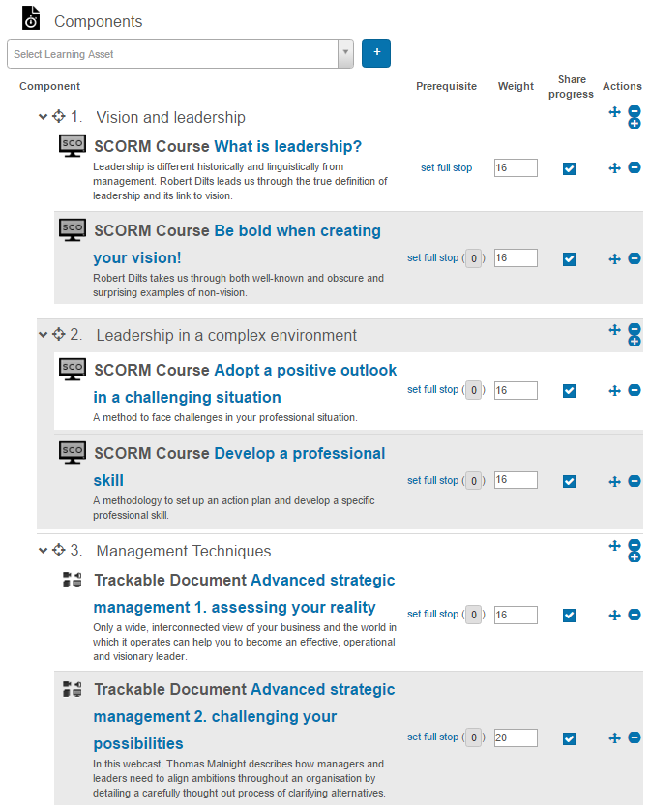
Task: Click crosshair icon beside Management Techniques
Action: 58,550
